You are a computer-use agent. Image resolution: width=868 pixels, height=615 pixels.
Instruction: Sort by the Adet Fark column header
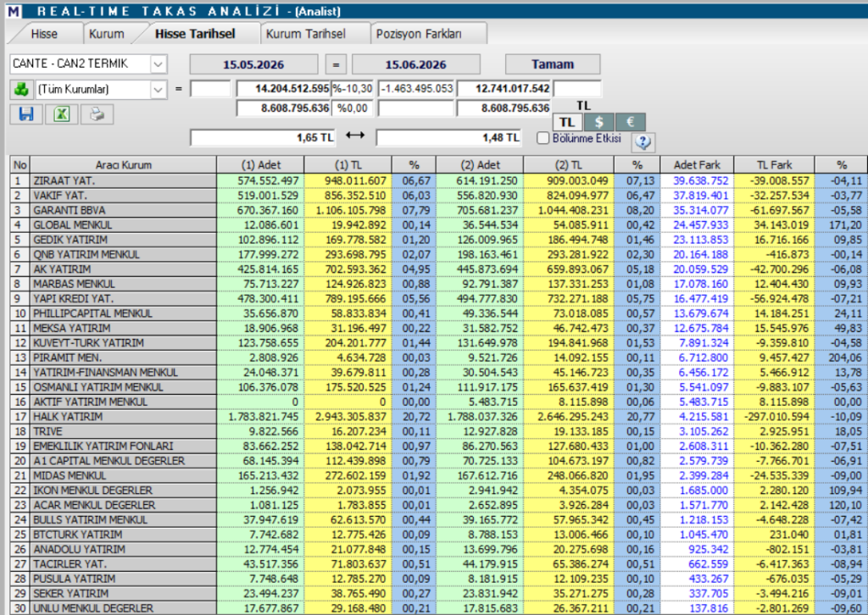(x=697, y=165)
